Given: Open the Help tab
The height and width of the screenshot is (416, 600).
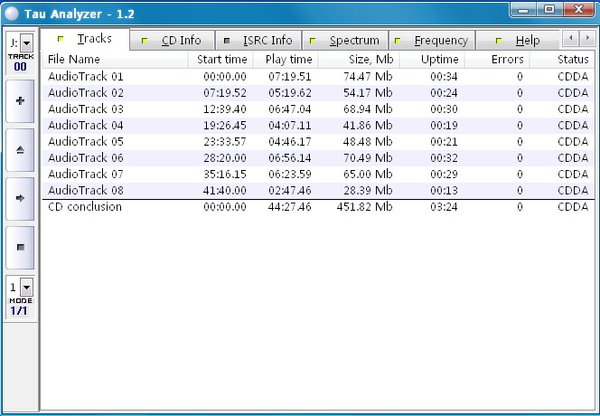Looking at the screenshot, I should 518,40.
